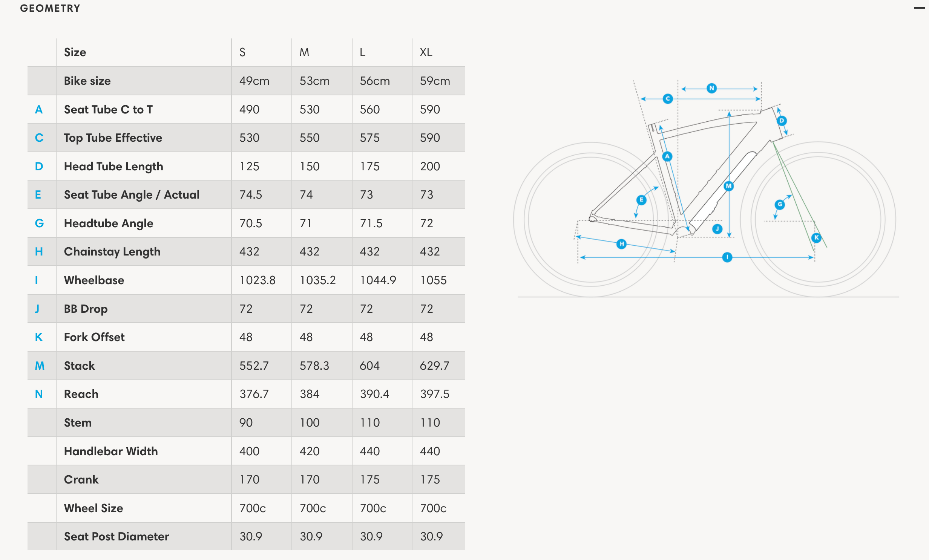Viewport: 929px width, 560px height.
Task: Click the C top tube marker on diagram
Action: pyautogui.click(x=668, y=99)
